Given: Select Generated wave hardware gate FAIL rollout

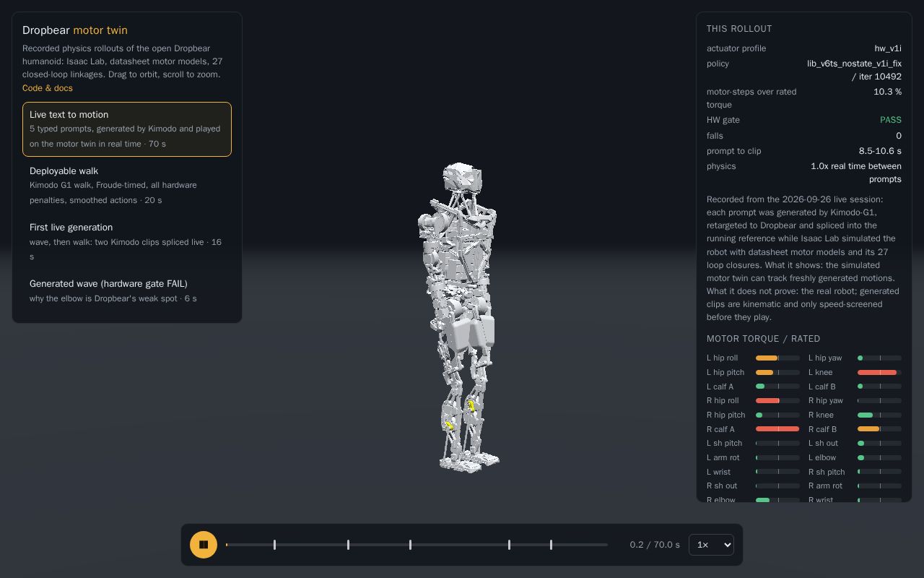Looking at the screenshot, I should pyautogui.click(x=127, y=291).
